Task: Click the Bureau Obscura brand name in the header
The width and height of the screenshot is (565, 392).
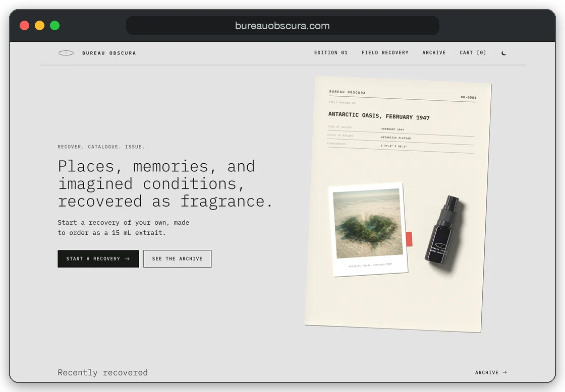Action: tap(109, 53)
